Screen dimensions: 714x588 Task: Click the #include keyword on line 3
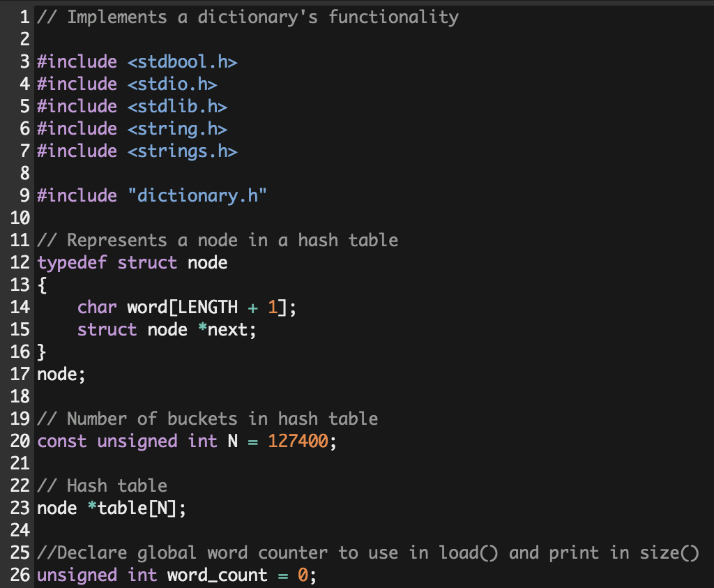point(77,62)
